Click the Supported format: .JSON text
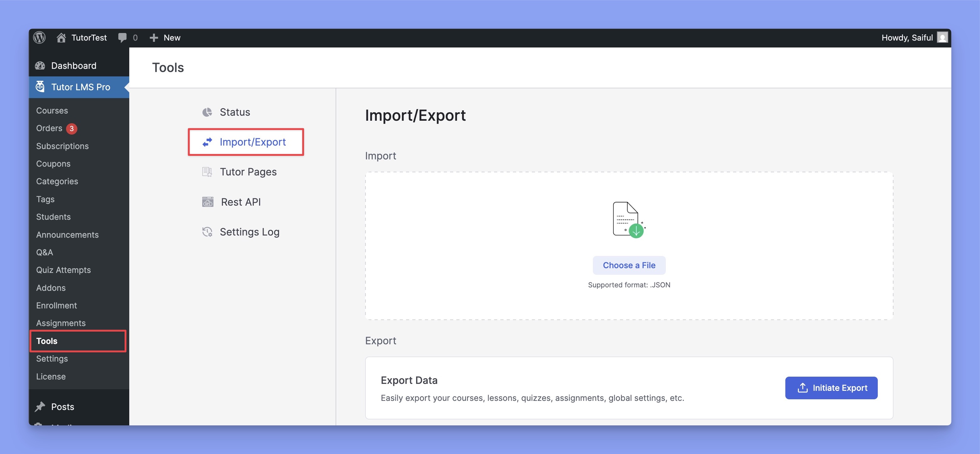 pyautogui.click(x=629, y=285)
